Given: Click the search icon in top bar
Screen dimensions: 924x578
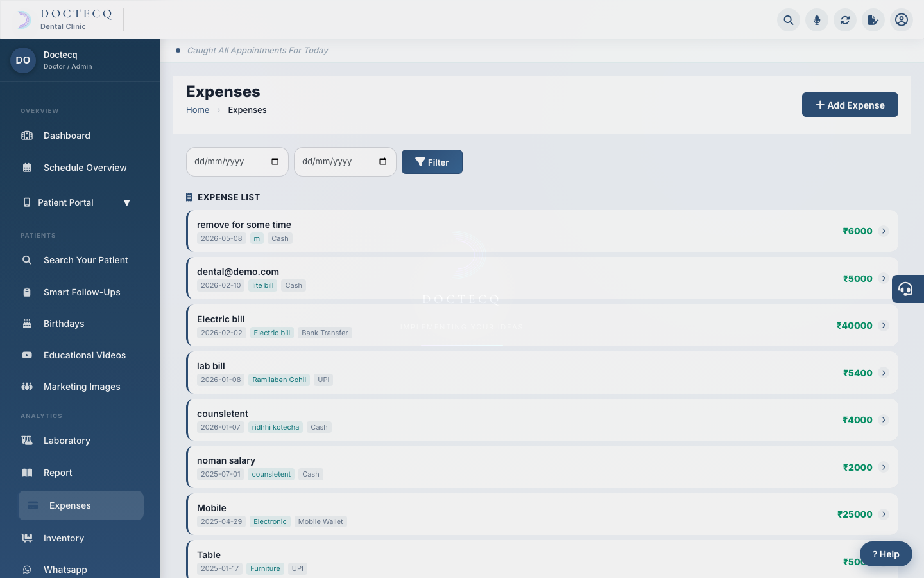Looking at the screenshot, I should (789, 20).
